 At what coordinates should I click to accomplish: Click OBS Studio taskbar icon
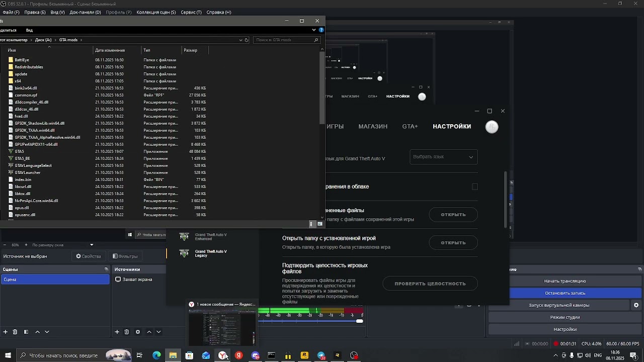point(354,355)
